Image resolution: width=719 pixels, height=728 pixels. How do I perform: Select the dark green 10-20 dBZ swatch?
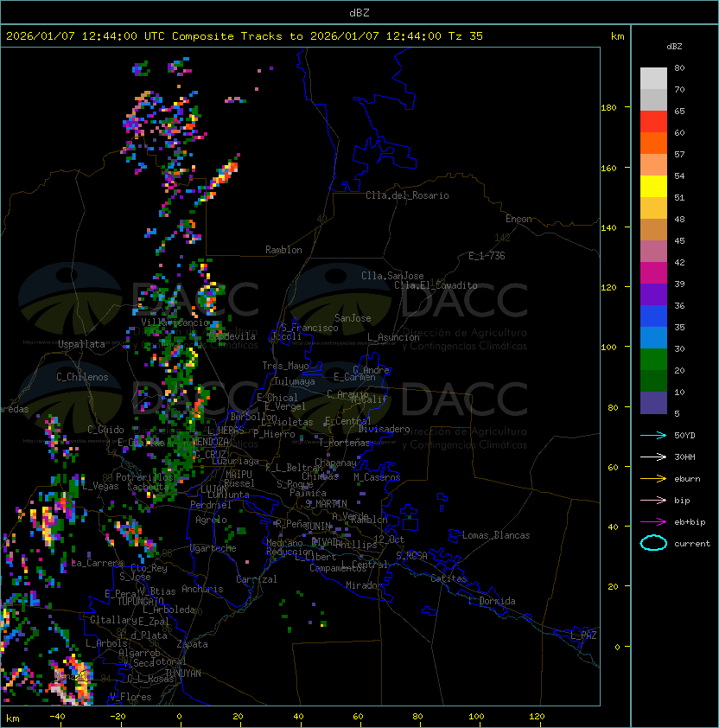point(653,380)
